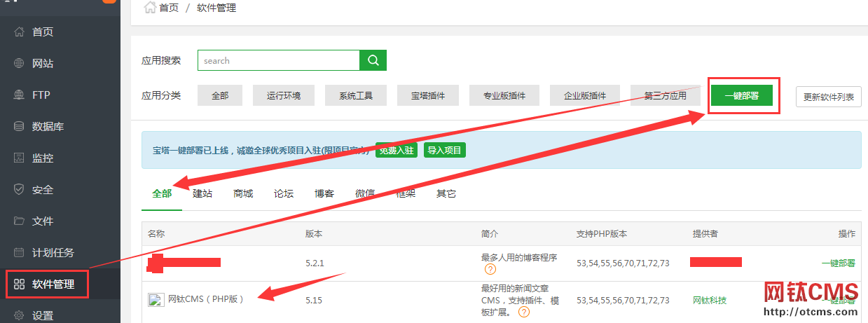Viewport: 868px width, 323px height.
Task: Click the shield icon beside 安全
Action: (20, 190)
